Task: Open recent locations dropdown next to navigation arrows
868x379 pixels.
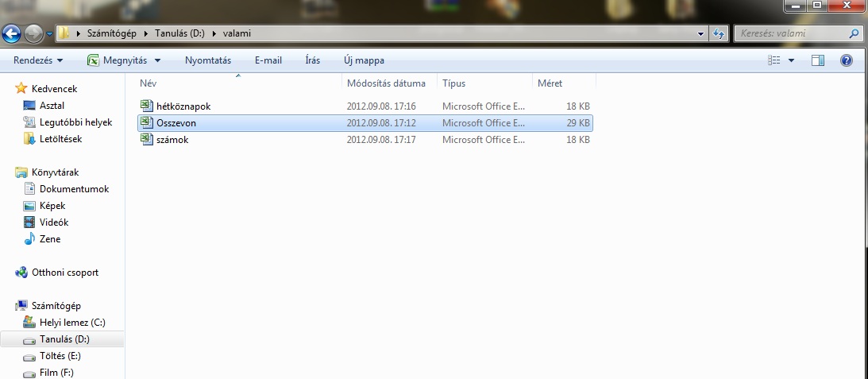Action: pos(49,34)
